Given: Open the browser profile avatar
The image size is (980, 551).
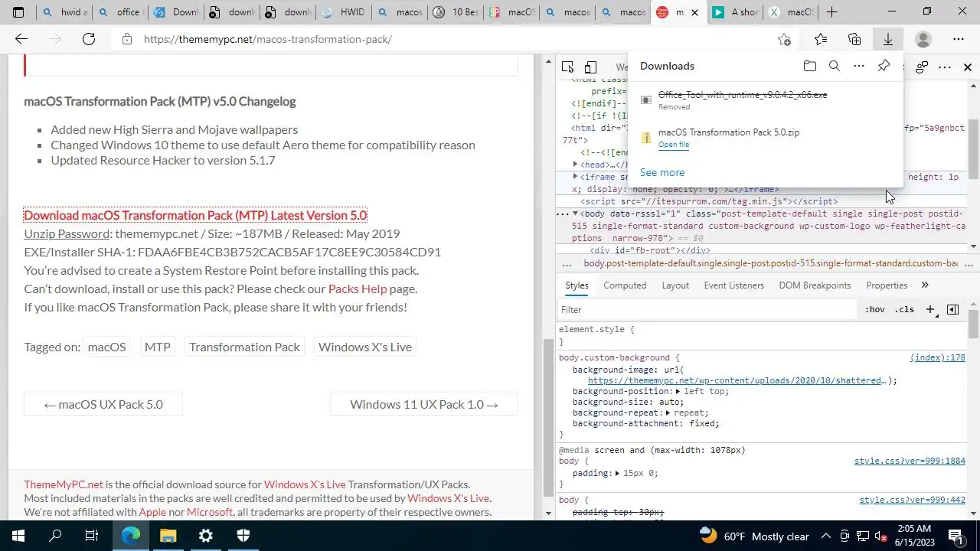Looking at the screenshot, I should point(923,39).
